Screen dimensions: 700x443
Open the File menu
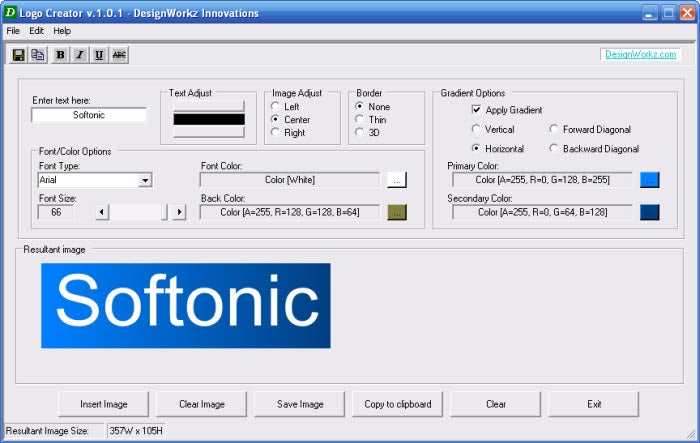(13, 31)
